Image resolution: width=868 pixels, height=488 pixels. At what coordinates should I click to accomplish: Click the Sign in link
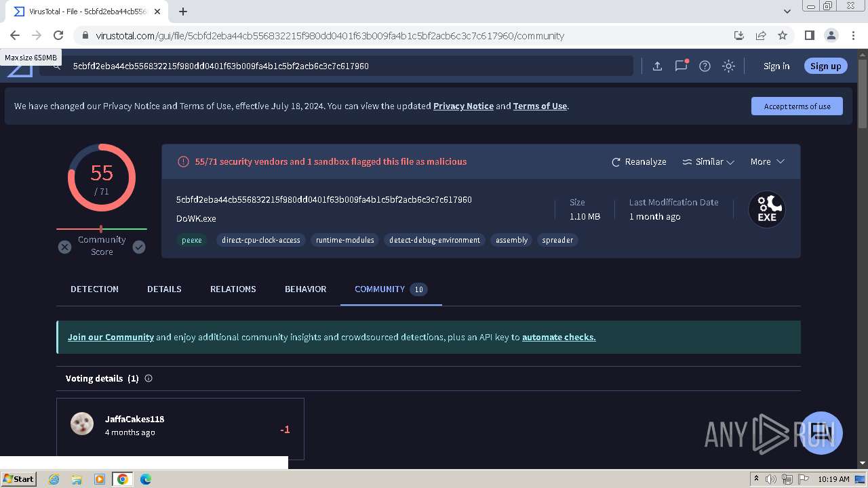coord(776,66)
